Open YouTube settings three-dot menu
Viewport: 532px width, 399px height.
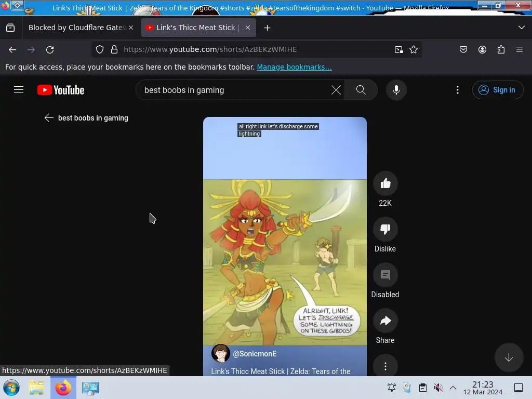tap(458, 90)
